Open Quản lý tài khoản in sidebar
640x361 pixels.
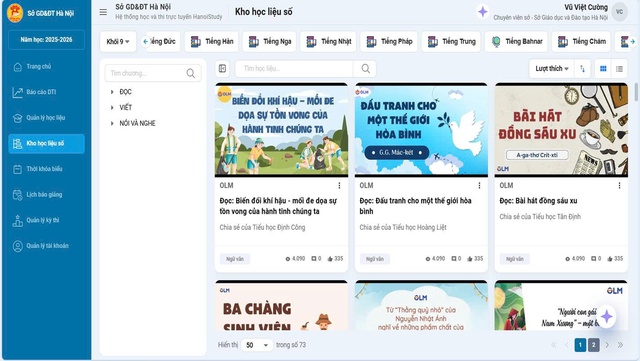(47, 246)
